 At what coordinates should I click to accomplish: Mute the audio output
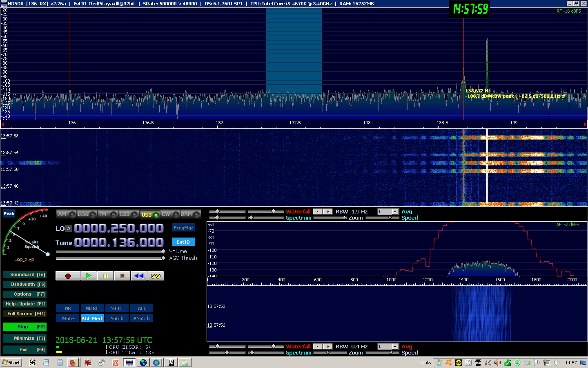[68, 319]
